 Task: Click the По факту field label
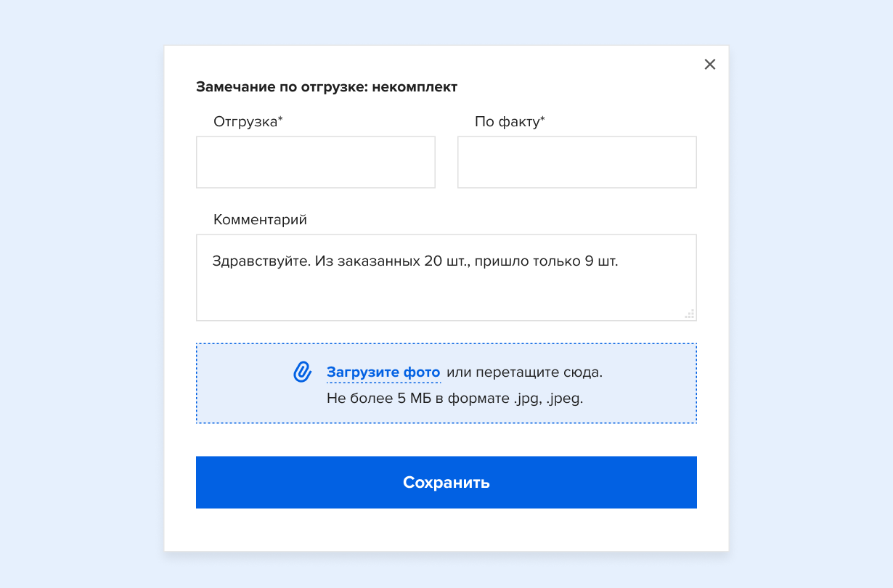tap(506, 122)
